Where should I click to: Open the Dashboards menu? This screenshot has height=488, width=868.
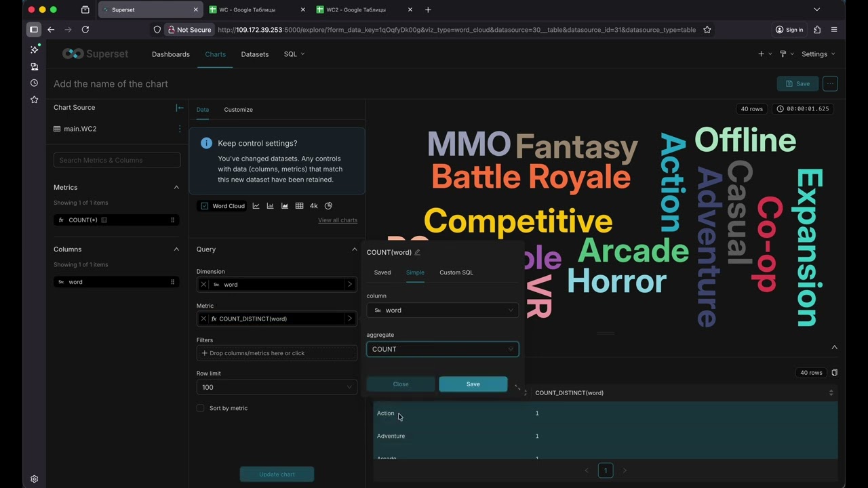[x=171, y=54]
